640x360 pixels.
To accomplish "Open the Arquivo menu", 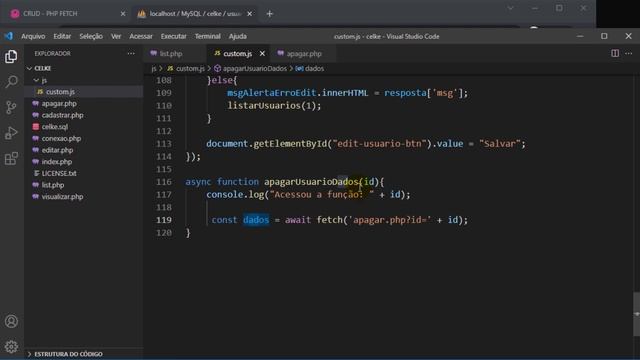I will tap(33, 36).
